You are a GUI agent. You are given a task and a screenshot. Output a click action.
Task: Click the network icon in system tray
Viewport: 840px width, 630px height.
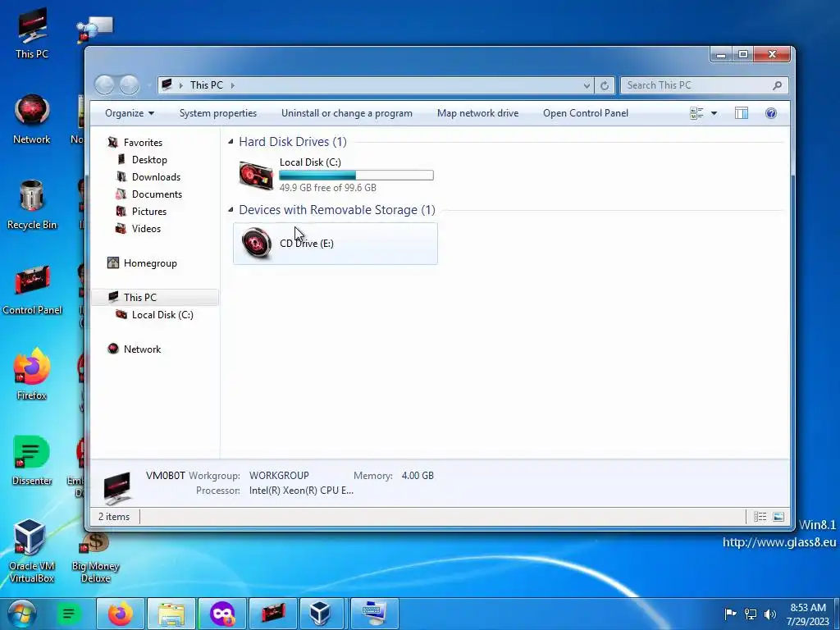[x=751, y=614]
